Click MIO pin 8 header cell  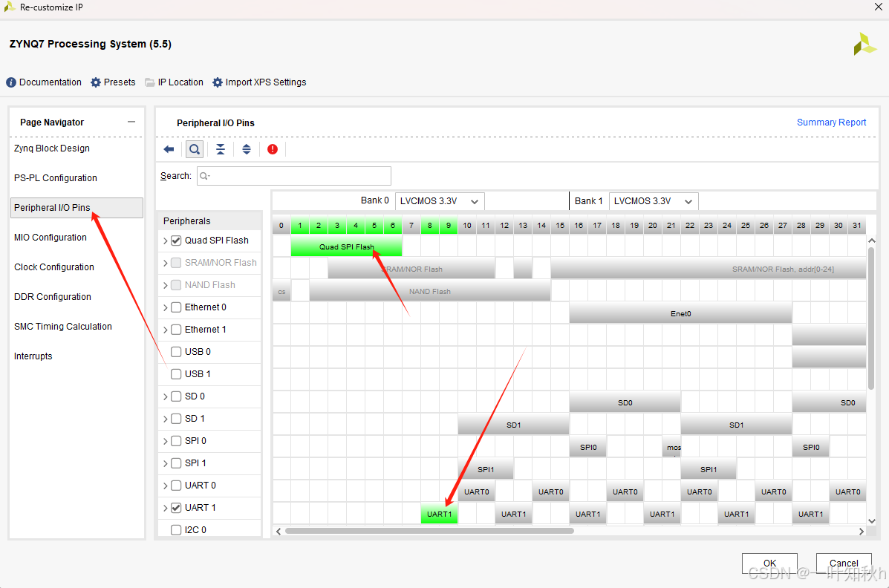pos(430,225)
